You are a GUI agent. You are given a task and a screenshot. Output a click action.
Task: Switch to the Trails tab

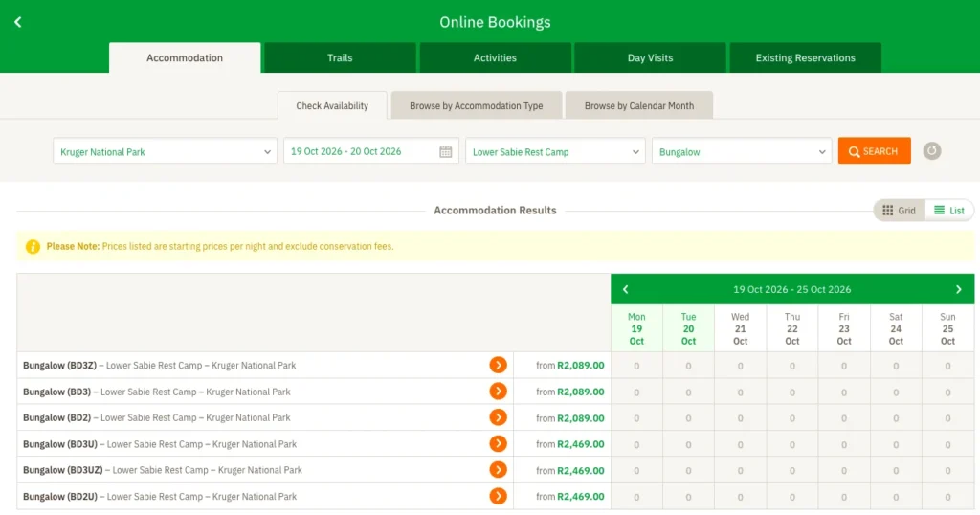point(340,57)
